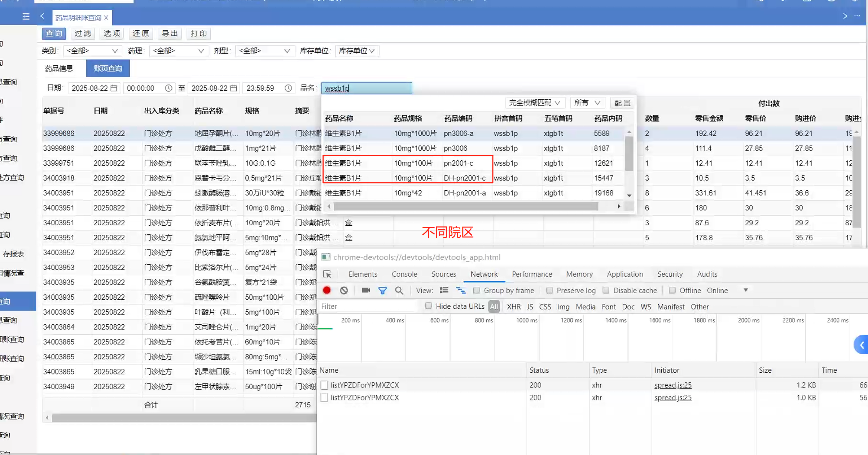Image resolution: width=868 pixels, height=455 pixels.
Task: Enable the Preserve log checkbox
Action: 549,290
